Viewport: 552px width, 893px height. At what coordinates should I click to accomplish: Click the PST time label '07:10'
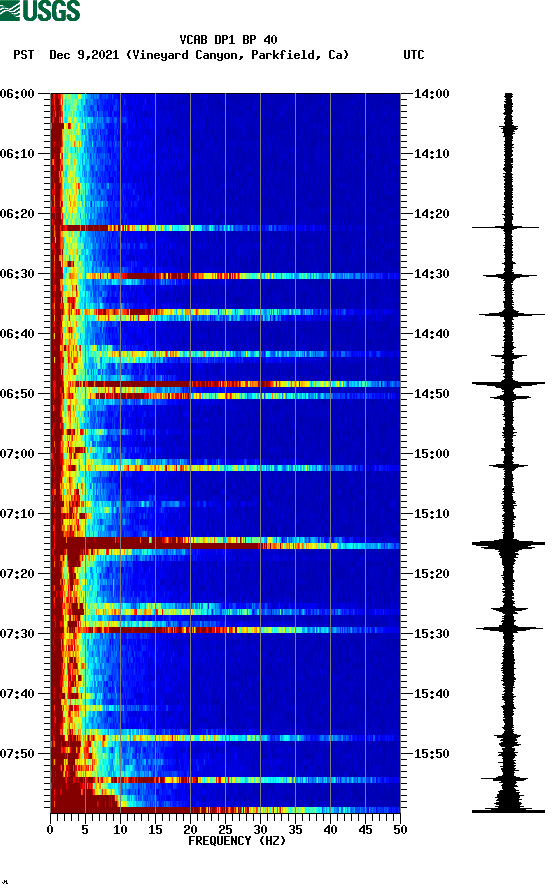17,514
